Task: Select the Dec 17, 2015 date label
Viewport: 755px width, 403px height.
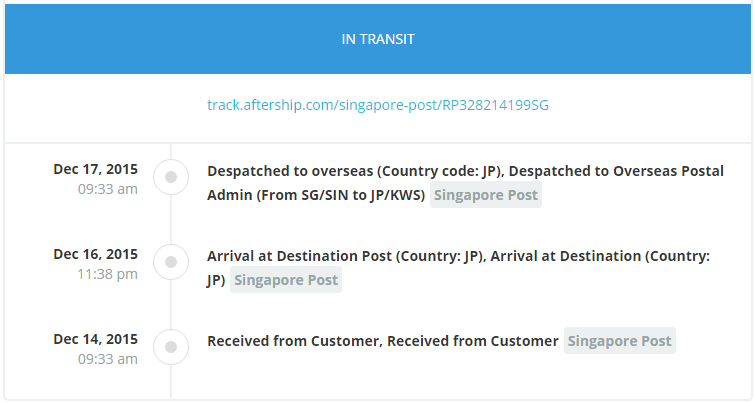Action: pyautogui.click(x=96, y=169)
